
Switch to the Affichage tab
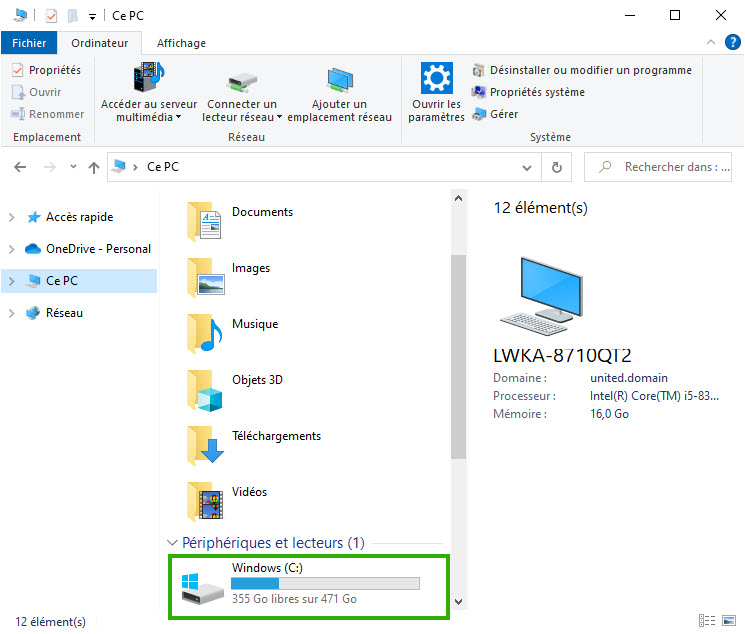point(181,43)
